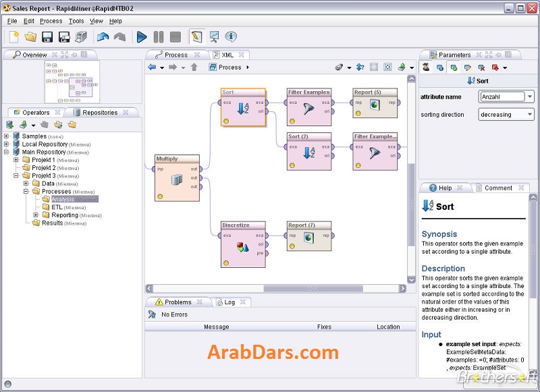Open the attribute name dropdown
This screenshot has width=540, height=392.
[x=530, y=96]
